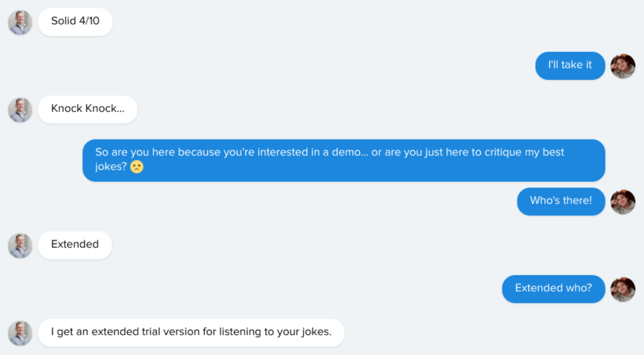Click the word "demo" in the blue message
The width and height of the screenshot is (644, 355).
click(x=346, y=152)
